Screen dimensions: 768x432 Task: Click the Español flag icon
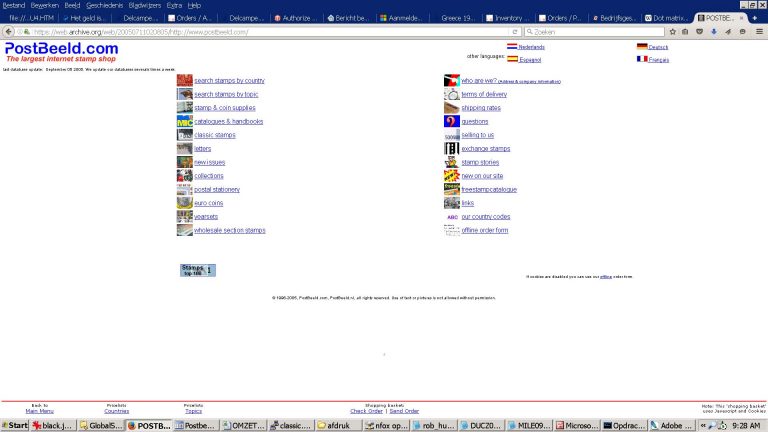click(512, 60)
